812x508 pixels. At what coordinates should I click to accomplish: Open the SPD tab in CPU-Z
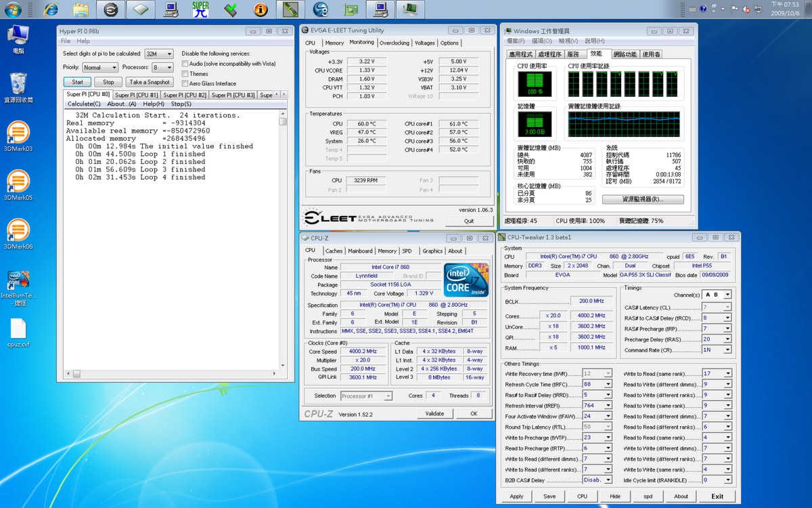(407, 251)
